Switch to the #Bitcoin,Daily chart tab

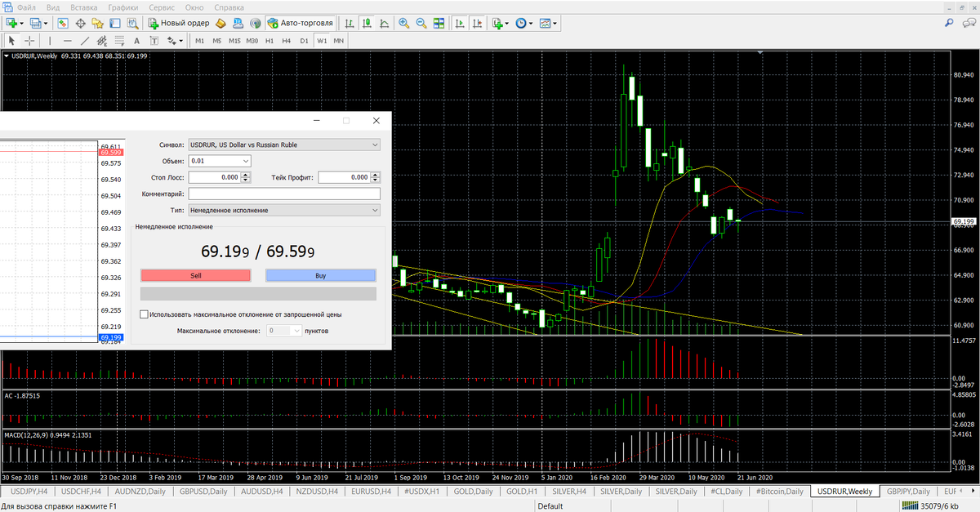click(779, 492)
